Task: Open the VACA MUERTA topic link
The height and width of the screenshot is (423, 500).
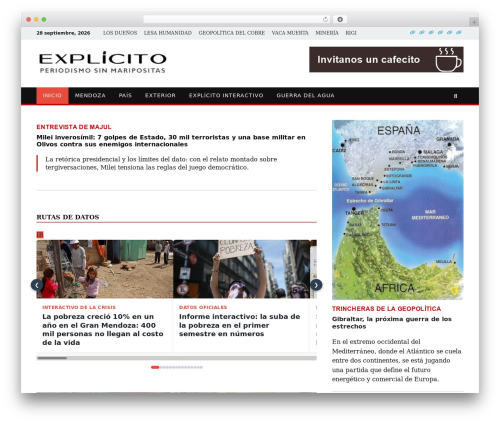Action: pos(290,33)
